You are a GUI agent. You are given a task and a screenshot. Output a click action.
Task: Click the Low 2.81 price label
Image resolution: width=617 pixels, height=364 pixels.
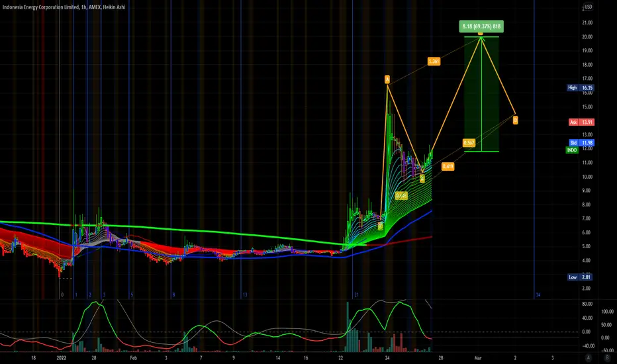[x=580, y=277]
